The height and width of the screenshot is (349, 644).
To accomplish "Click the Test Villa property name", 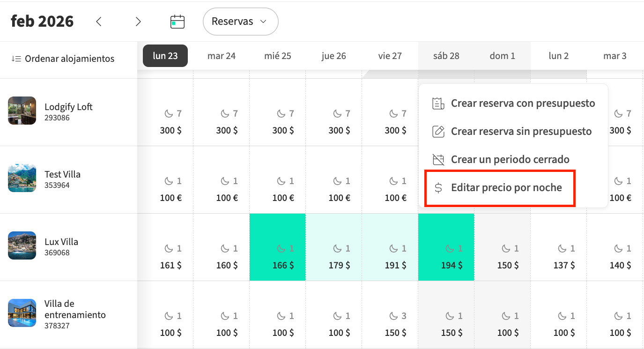I will pyautogui.click(x=62, y=174).
